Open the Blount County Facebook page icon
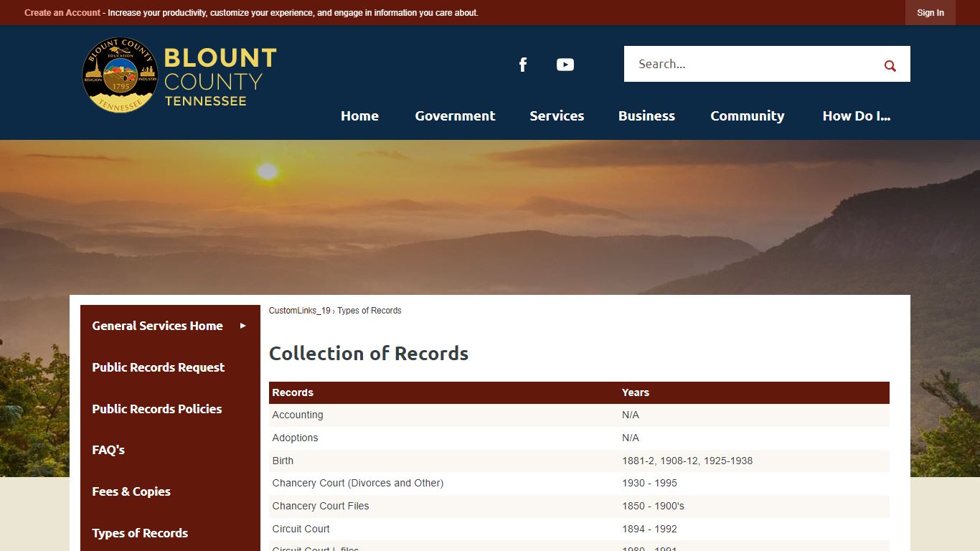 pyautogui.click(x=523, y=65)
